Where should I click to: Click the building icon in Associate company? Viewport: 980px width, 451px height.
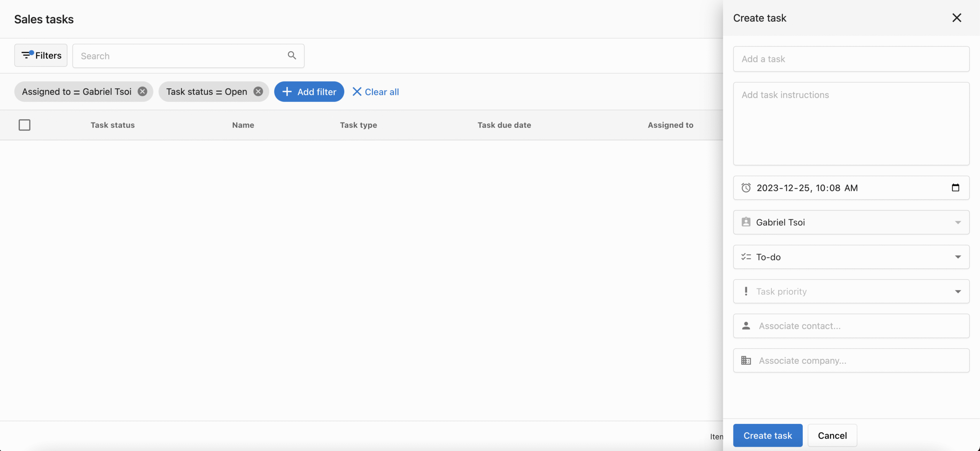tap(746, 360)
